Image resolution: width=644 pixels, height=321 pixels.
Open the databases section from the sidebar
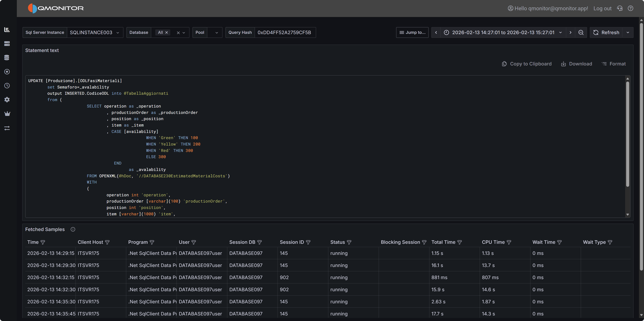(x=7, y=57)
